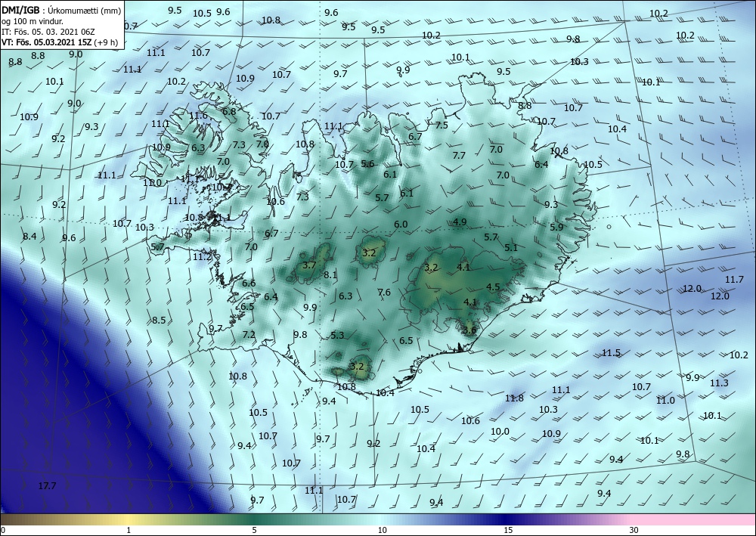This screenshot has width=756, height=536.
Task: Click the 8.4 value on the west edge
Action: [29, 236]
